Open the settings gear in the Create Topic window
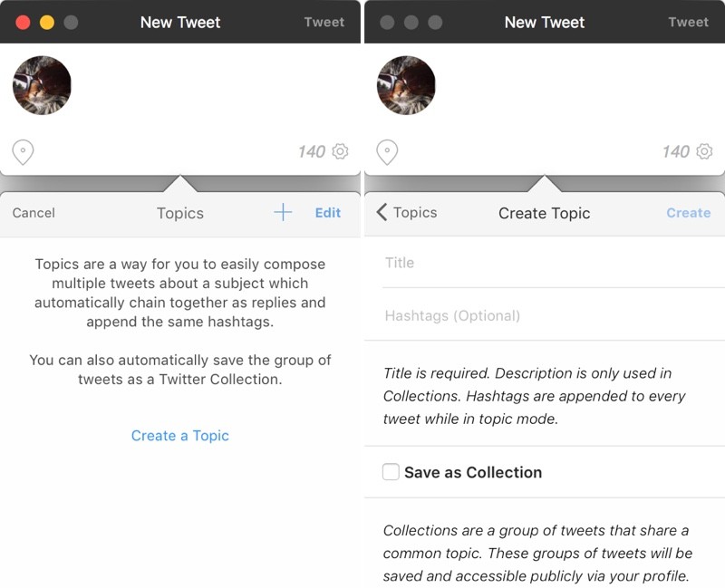This screenshot has height=588, width=725. [704, 151]
